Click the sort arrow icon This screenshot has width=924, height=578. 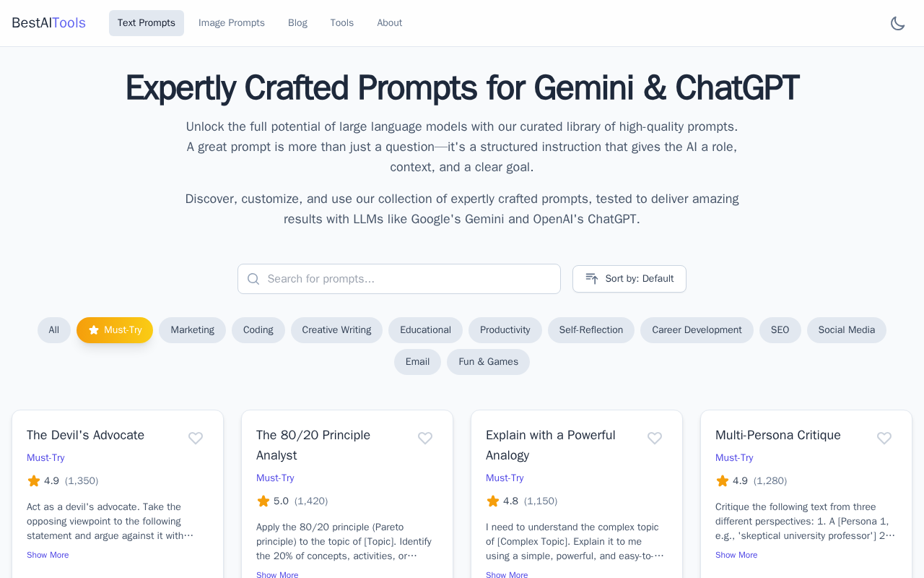[592, 279]
